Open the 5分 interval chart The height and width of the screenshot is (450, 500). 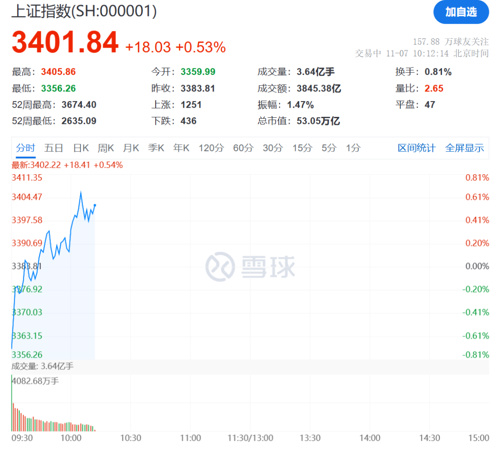tap(329, 148)
